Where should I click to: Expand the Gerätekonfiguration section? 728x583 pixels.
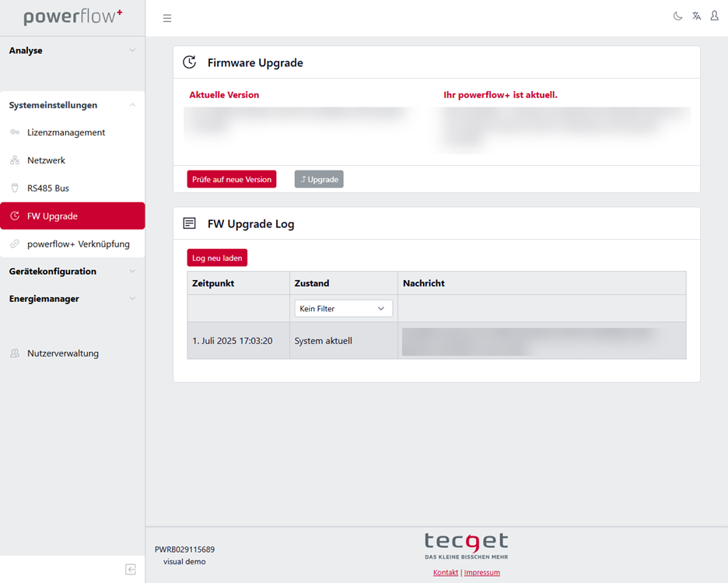coord(72,272)
